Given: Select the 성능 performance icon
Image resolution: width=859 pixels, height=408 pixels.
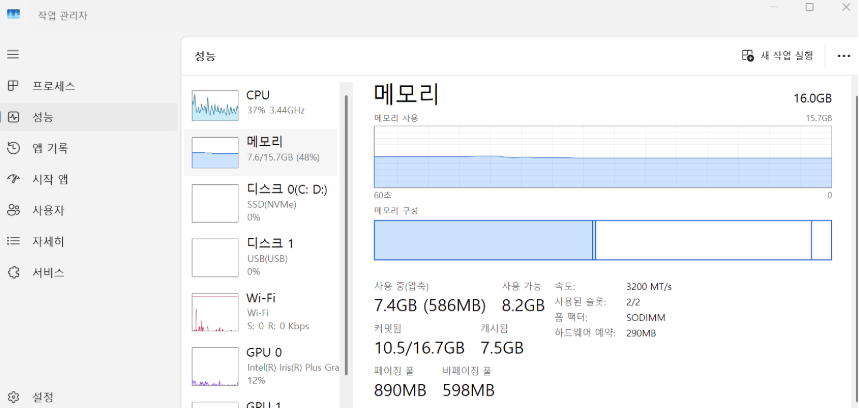Looking at the screenshot, I should coord(13,117).
